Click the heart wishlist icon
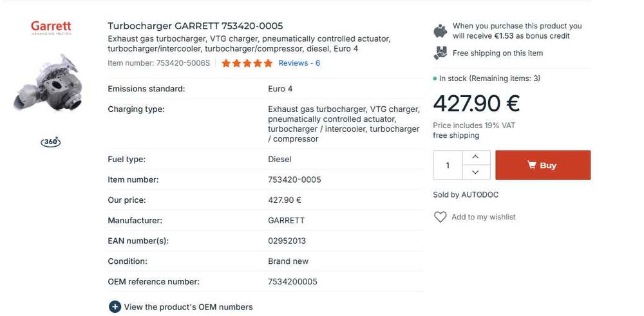The width and height of the screenshot is (644, 316). [x=440, y=217]
